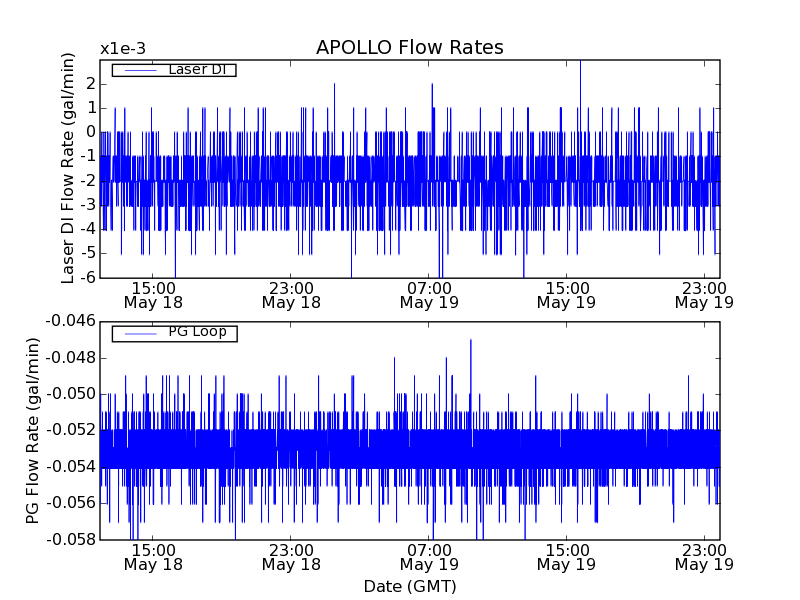Screen dimensions: 800x600
Task: Click 15:00 May 19 label under bottom plot
Action: coord(566,557)
